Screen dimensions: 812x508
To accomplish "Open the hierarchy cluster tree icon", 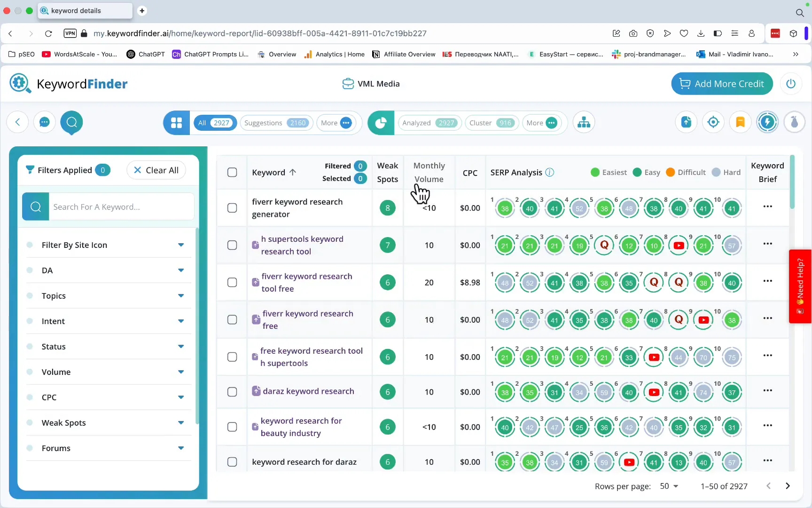I will coord(584,122).
